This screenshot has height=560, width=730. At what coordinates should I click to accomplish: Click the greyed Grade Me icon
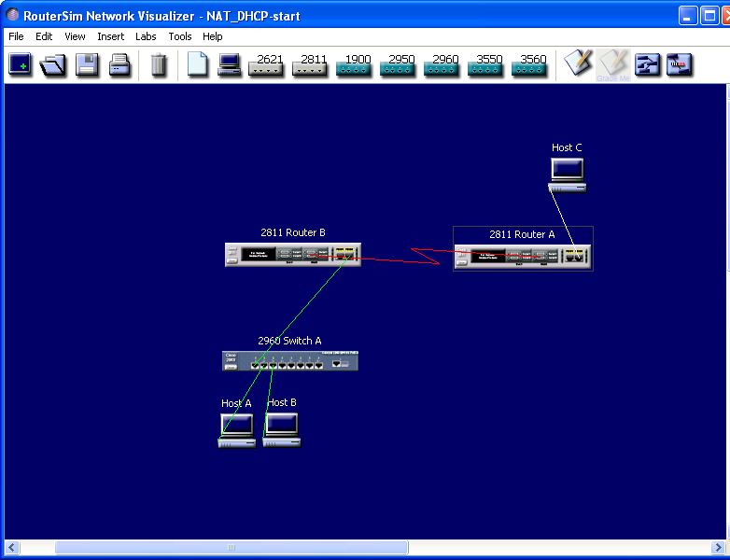point(613,65)
